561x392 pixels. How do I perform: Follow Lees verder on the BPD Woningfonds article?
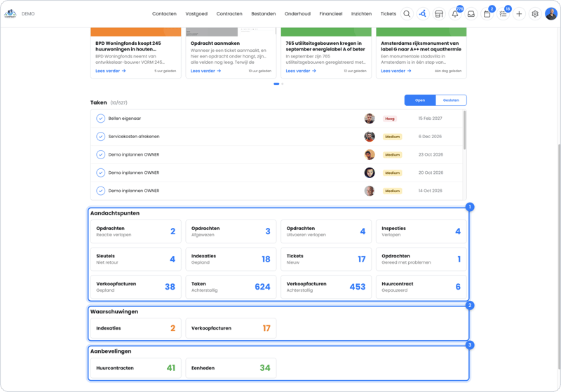point(111,71)
